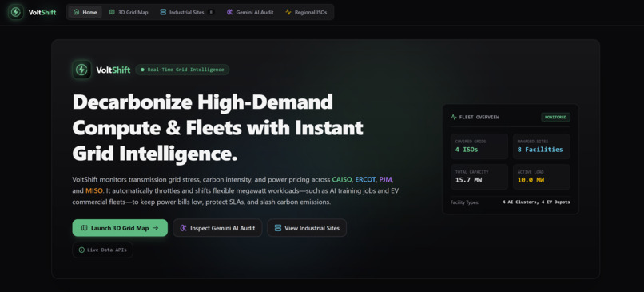Click the VoltShift bolt logo in navbar
Screen dimensions: 644x292
coord(16,12)
